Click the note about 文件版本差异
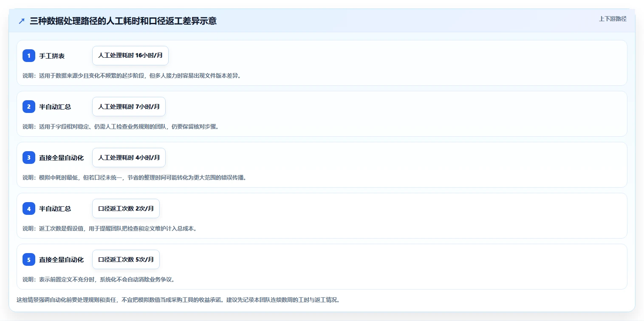Image resolution: width=644 pixels, height=321 pixels. [132, 76]
